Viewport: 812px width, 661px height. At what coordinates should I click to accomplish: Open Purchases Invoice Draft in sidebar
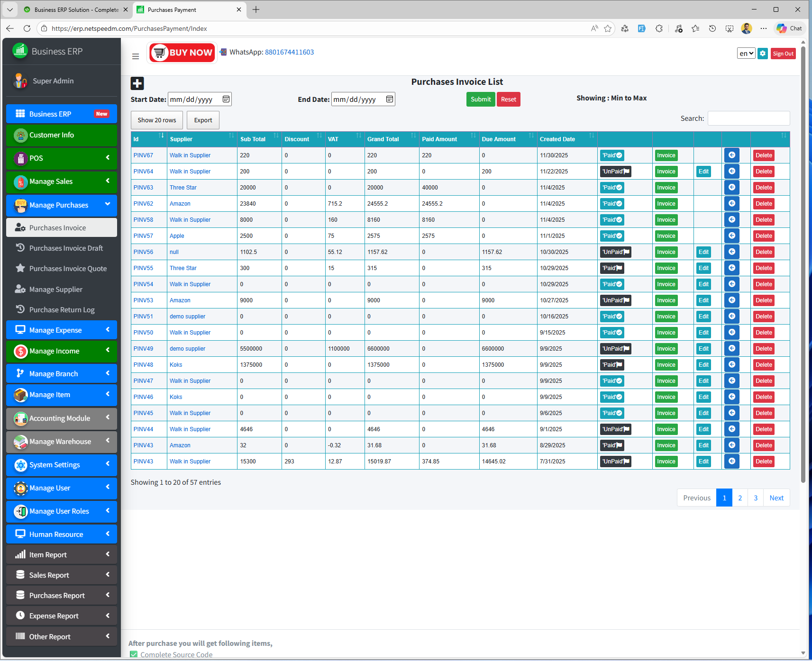[x=66, y=248]
